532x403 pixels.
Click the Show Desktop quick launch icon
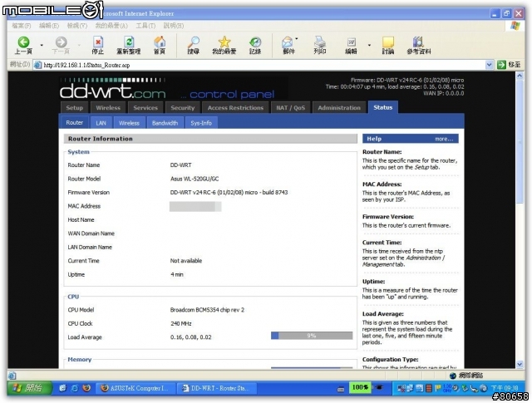click(62, 388)
